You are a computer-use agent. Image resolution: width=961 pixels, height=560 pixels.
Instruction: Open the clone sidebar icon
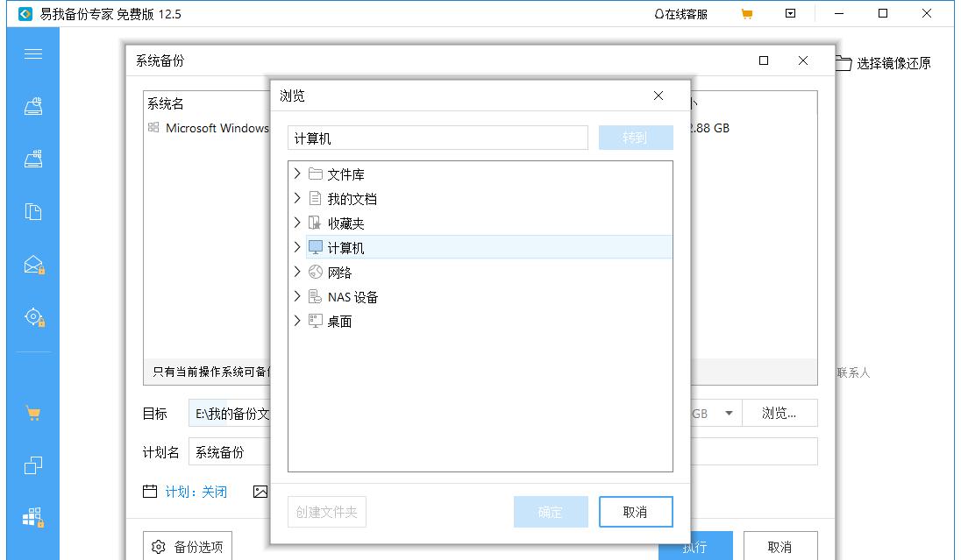click(x=33, y=465)
